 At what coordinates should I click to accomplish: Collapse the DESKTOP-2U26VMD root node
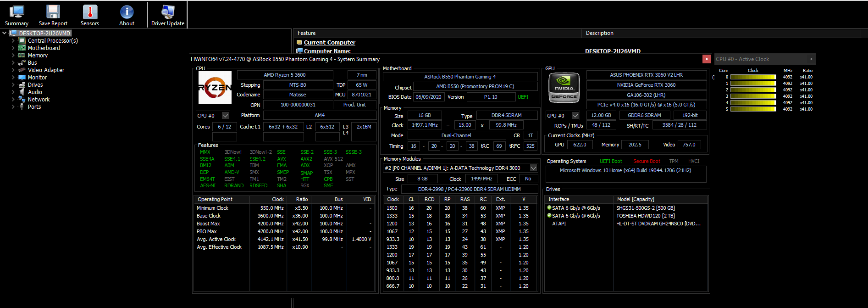click(5, 33)
